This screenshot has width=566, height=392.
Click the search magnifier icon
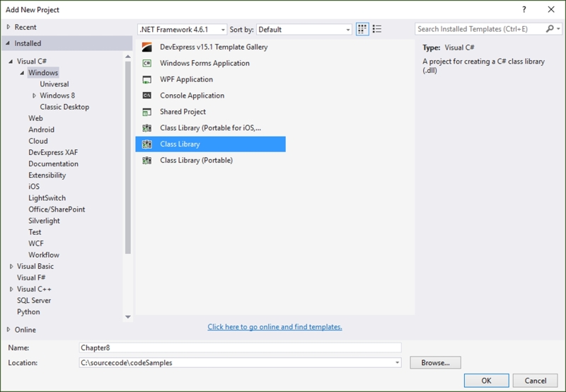coord(550,29)
